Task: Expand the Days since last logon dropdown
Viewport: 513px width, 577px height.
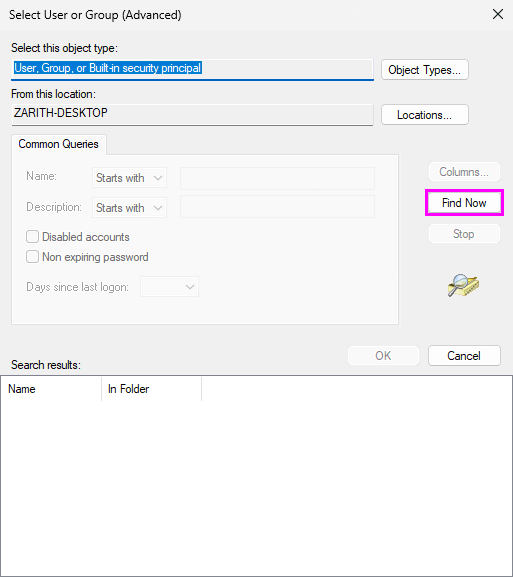Action: (169, 287)
